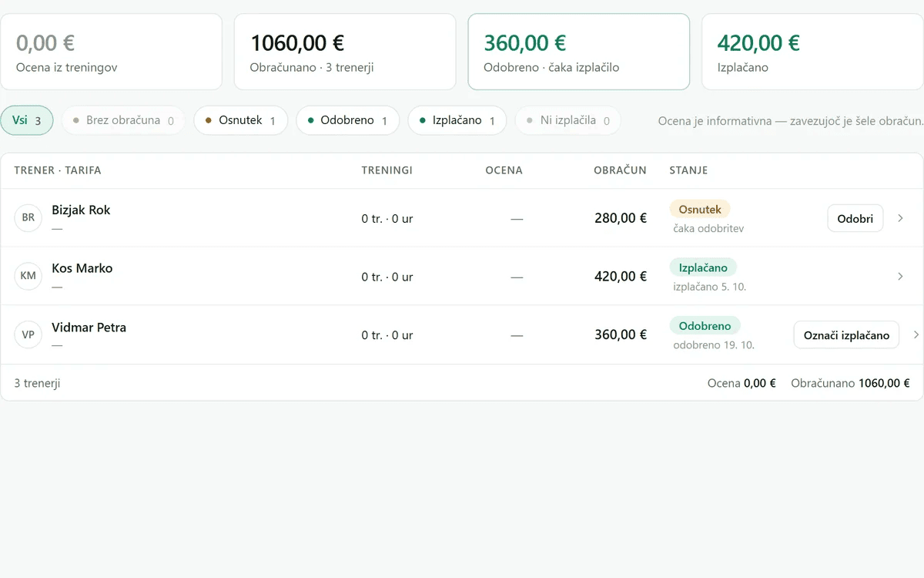Click the TRENINGI column header
Screen dimensions: 924x578
pyautogui.click(x=387, y=170)
